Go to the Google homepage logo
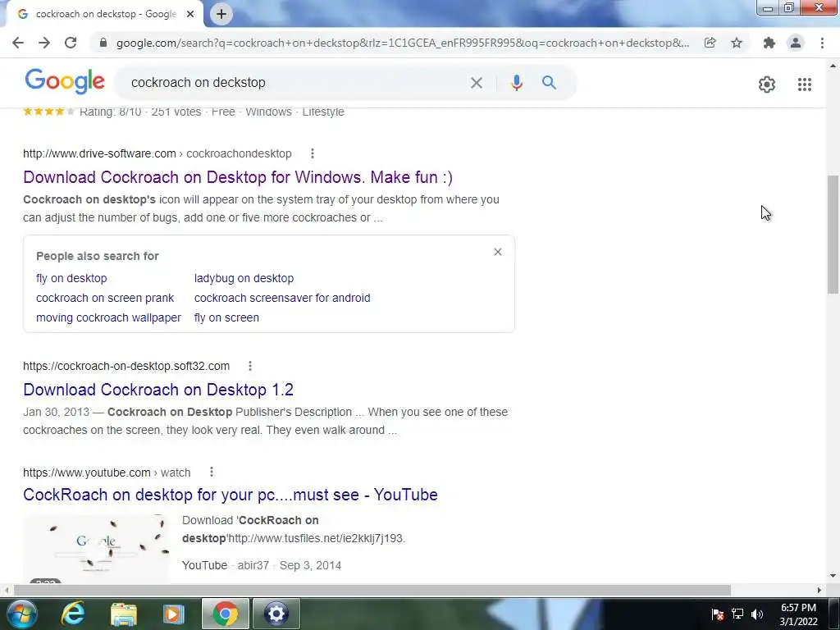The image size is (840, 630). click(65, 81)
